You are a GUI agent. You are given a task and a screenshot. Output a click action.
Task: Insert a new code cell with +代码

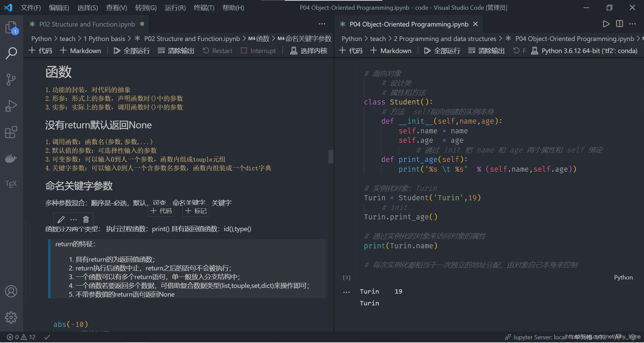click(x=40, y=51)
